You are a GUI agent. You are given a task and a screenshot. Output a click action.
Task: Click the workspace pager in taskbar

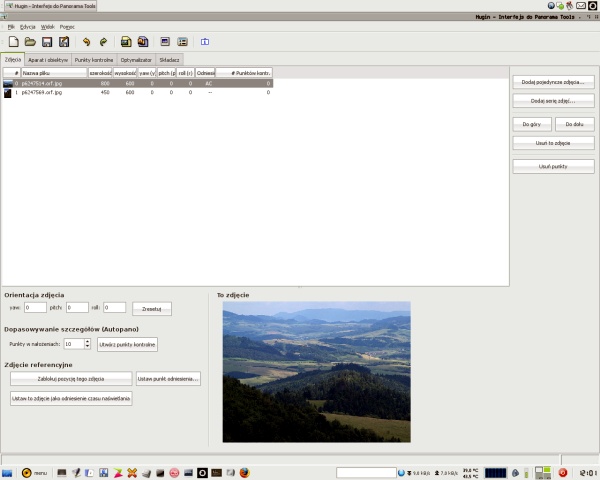[543, 473]
